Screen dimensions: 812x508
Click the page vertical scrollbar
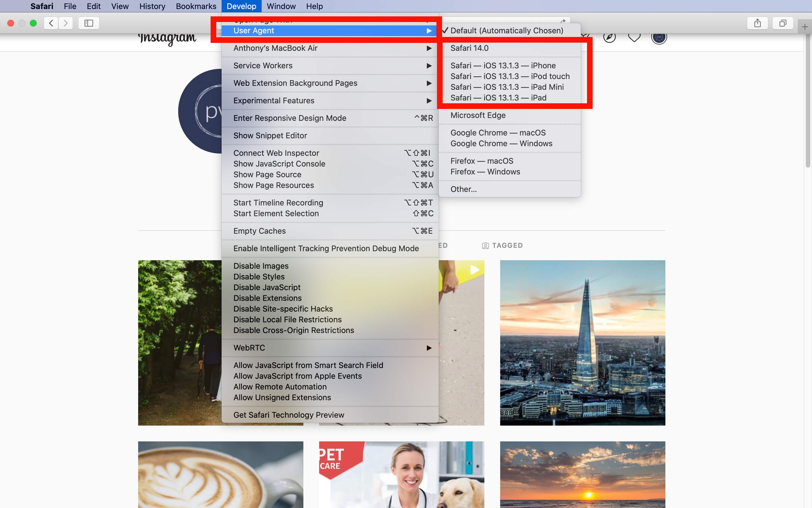[x=808, y=101]
